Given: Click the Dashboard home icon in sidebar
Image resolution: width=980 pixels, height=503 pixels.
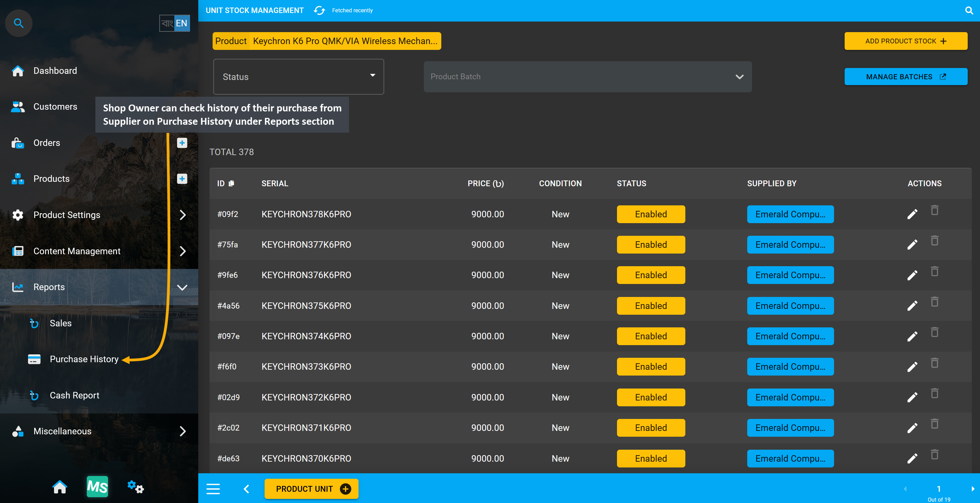Looking at the screenshot, I should [x=18, y=71].
